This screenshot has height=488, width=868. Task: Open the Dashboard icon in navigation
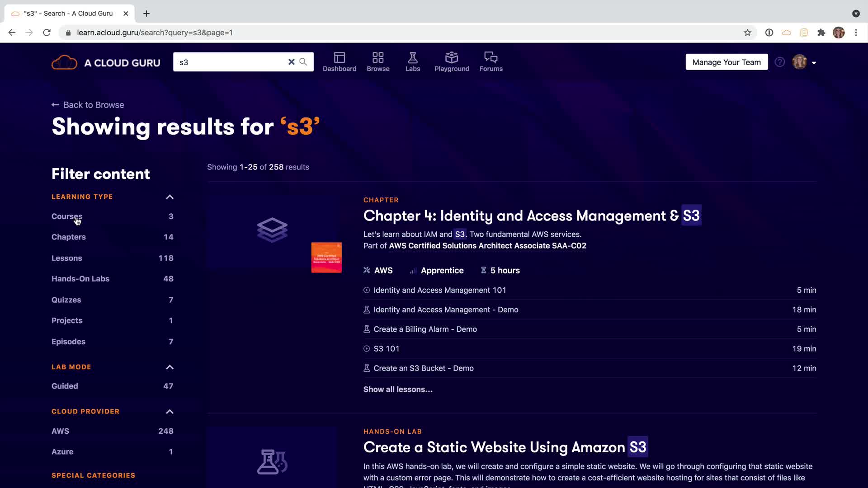[x=339, y=58]
